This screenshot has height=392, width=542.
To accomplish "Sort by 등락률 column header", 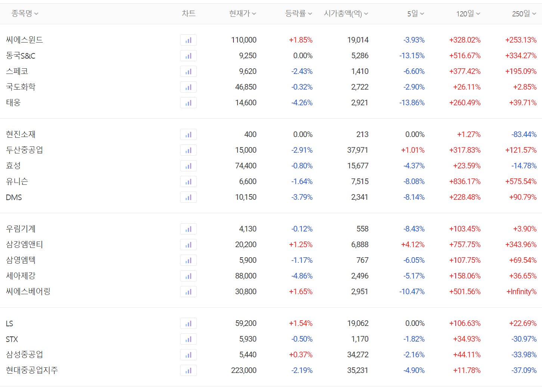I will 298,13.
